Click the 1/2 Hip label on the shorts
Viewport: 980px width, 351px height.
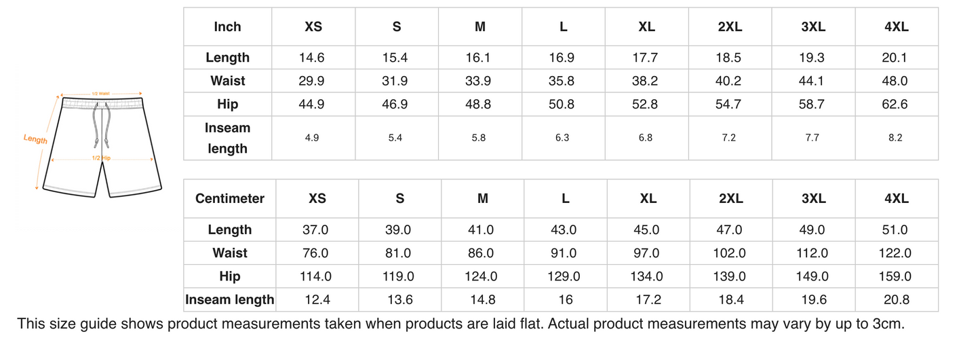(101, 158)
